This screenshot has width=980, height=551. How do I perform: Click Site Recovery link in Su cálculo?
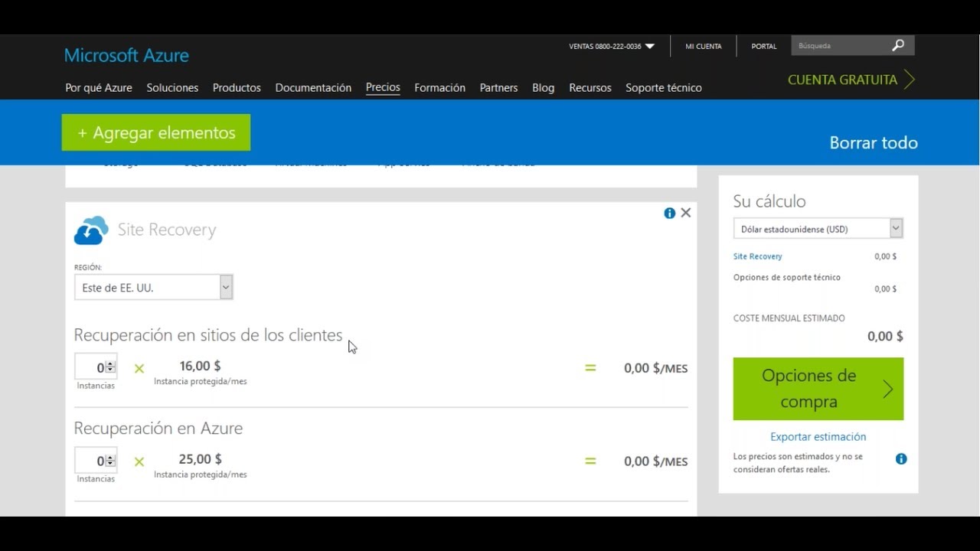click(x=757, y=256)
